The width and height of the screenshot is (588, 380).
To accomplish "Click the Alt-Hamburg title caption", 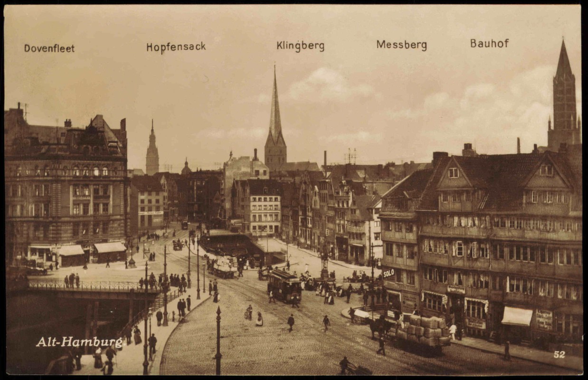I will coord(79,342).
